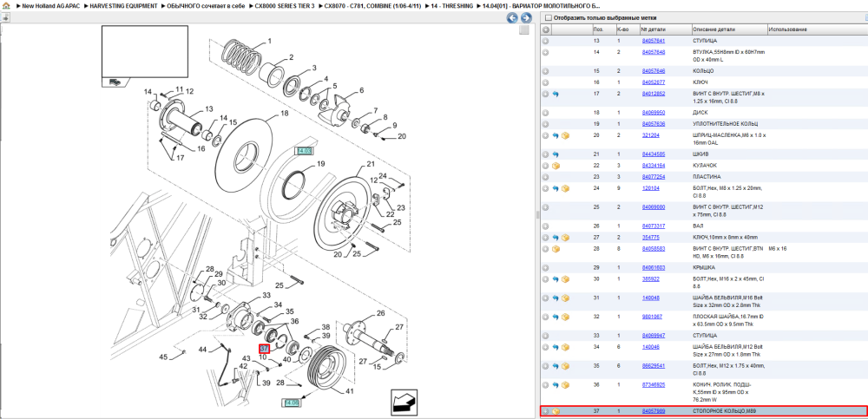The image size is (868, 419).
Task: Open part number link 84077254
Action: pyautogui.click(x=654, y=177)
